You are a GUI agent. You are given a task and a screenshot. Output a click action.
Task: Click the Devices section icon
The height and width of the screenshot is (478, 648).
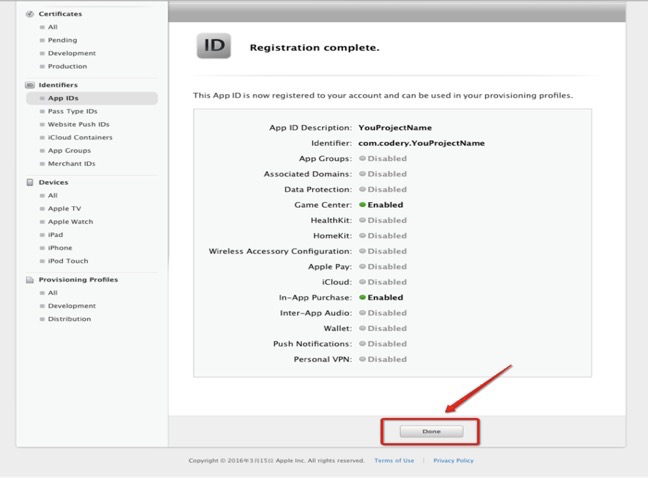click(30, 182)
